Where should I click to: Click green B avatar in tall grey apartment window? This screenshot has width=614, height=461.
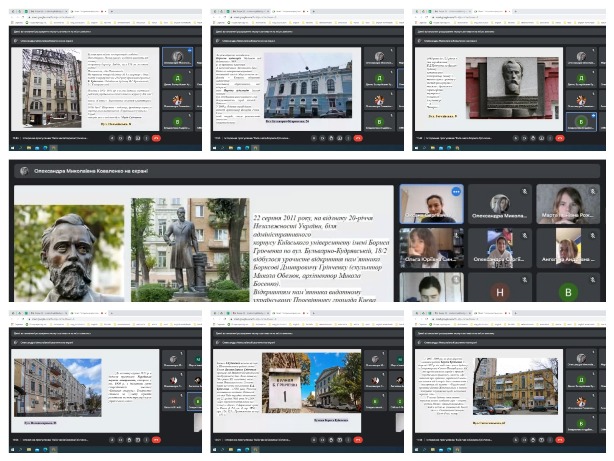pyautogui.click(x=177, y=122)
